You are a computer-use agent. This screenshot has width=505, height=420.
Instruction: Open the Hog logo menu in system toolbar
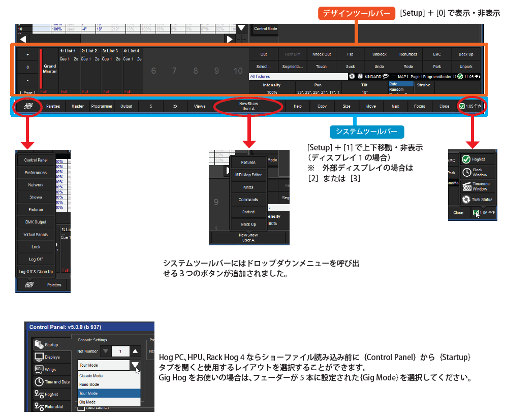[x=28, y=106]
